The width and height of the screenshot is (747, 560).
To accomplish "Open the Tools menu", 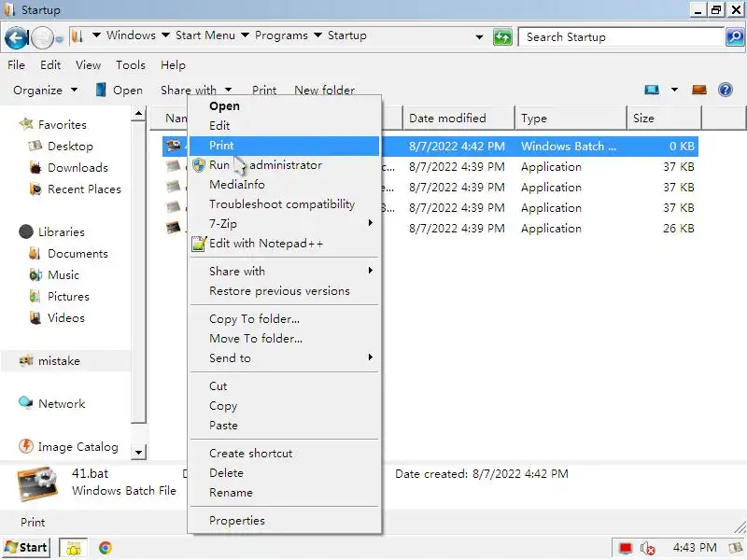I will point(130,64).
